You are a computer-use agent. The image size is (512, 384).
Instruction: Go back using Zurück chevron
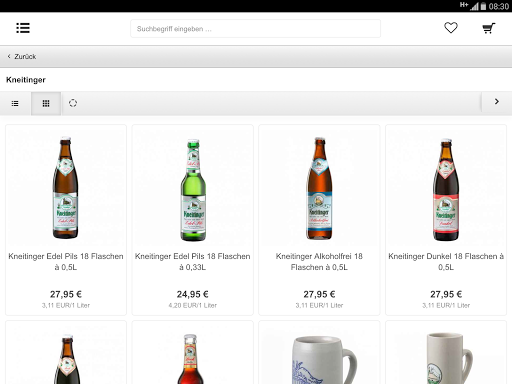(x=22, y=56)
